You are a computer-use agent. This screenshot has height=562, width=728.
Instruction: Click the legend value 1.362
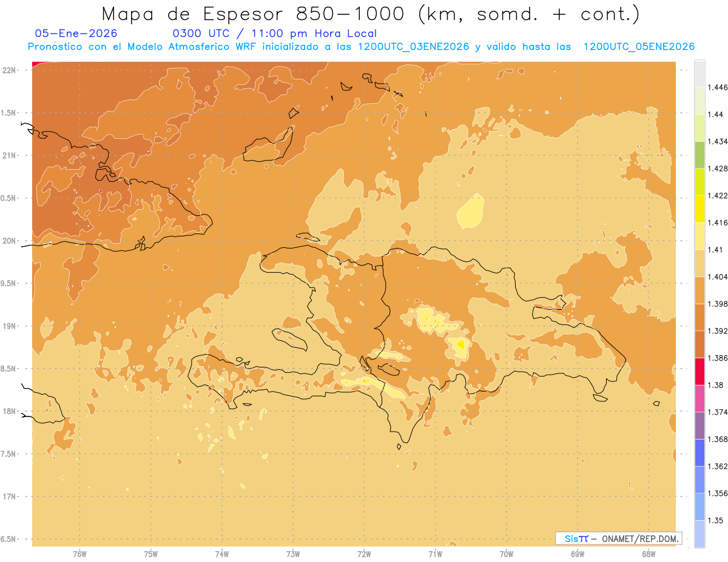coord(718,467)
